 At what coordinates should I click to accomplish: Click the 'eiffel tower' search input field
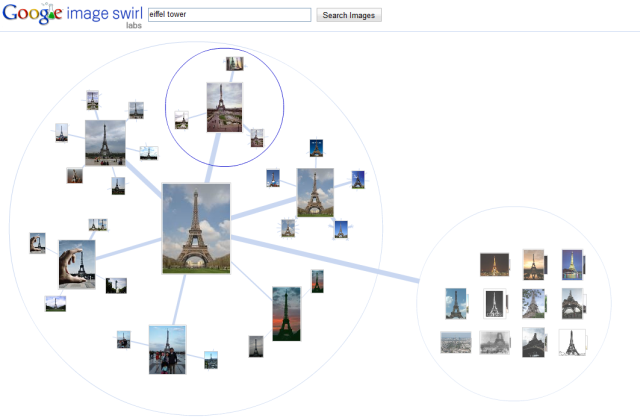point(228,15)
